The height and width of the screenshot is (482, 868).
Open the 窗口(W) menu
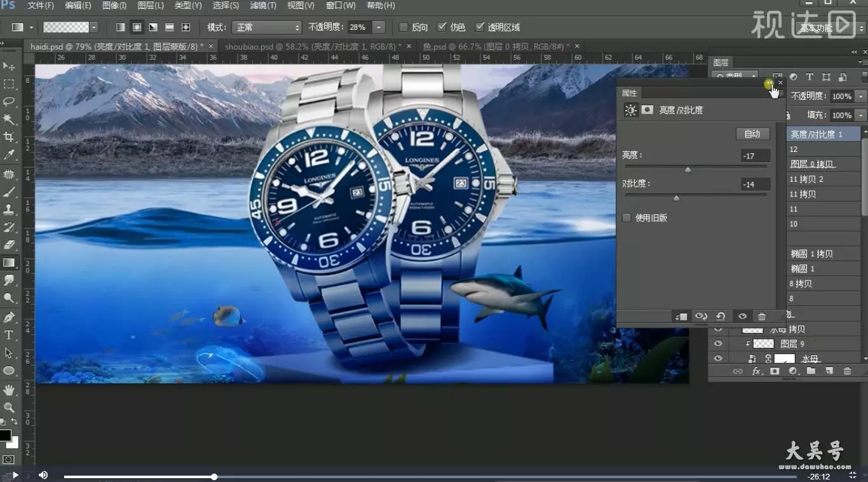pos(341,6)
